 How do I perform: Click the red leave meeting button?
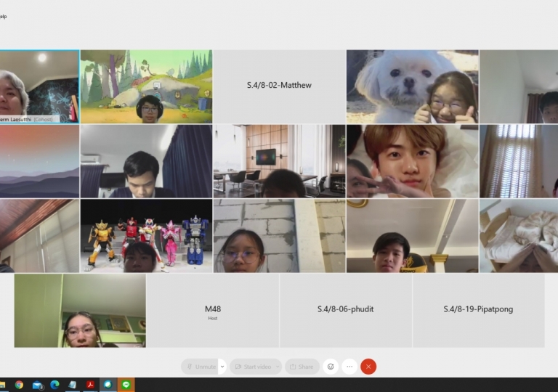368,367
